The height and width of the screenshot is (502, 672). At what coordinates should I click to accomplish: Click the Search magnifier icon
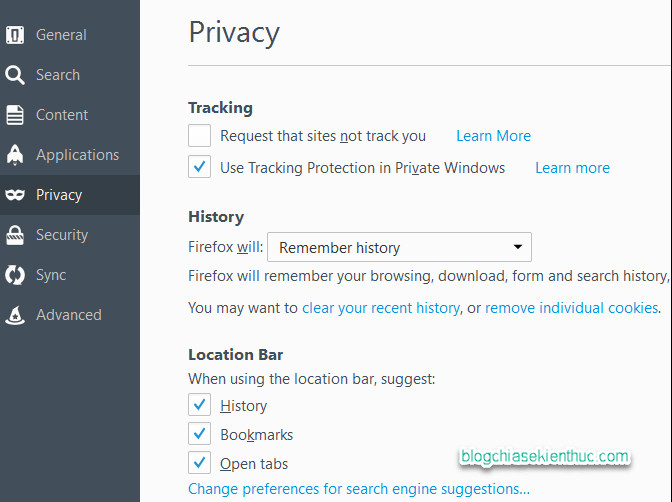pyautogui.click(x=15, y=75)
